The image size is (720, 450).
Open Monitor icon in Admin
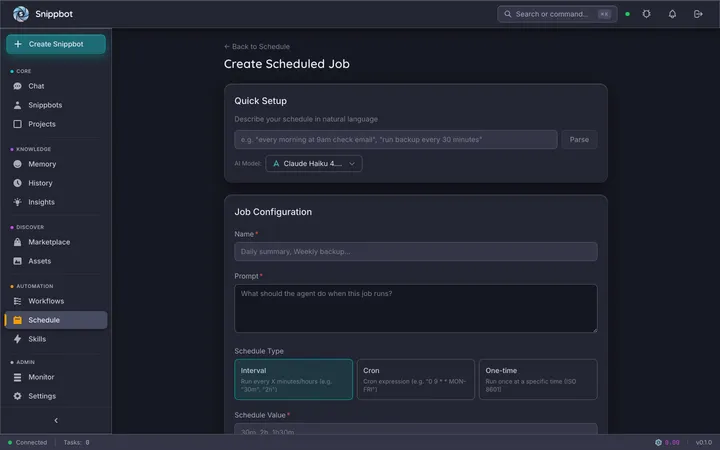17,377
